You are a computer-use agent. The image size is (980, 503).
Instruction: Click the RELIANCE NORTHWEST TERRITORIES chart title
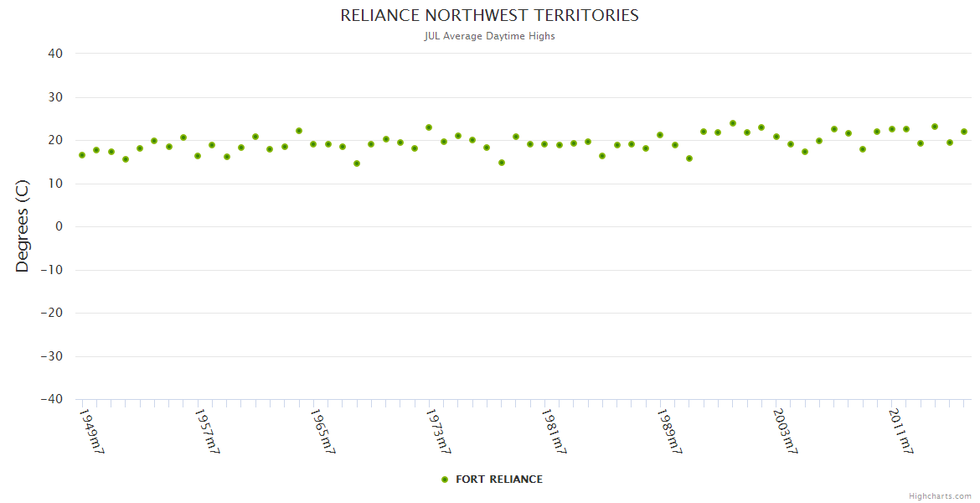tap(489, 16)
